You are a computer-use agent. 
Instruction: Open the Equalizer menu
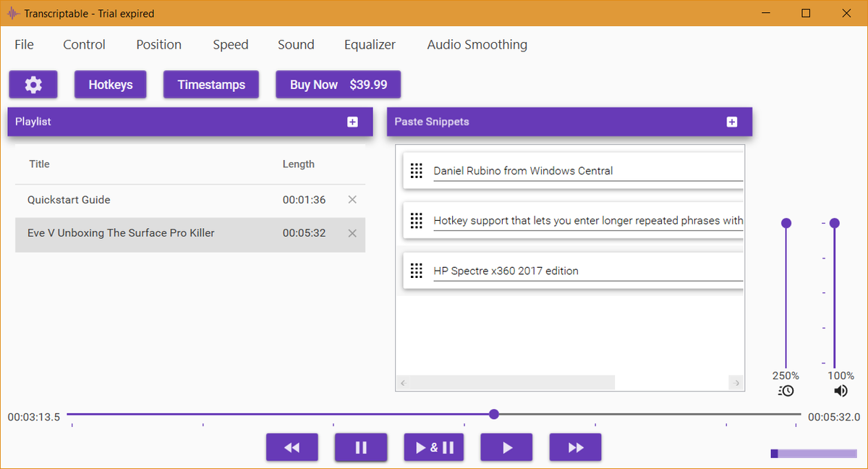coord(370,44)
